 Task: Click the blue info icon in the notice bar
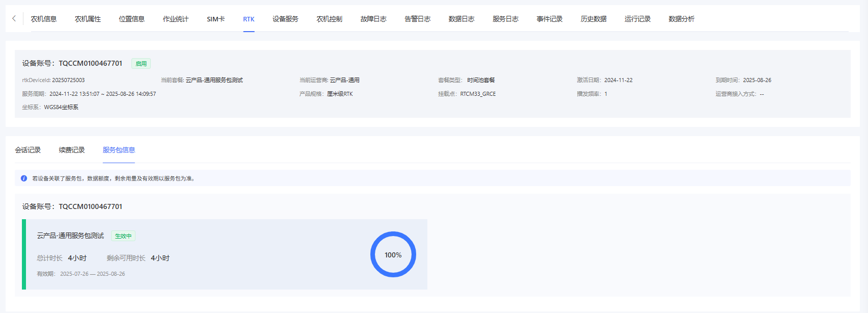pos(24,178)
